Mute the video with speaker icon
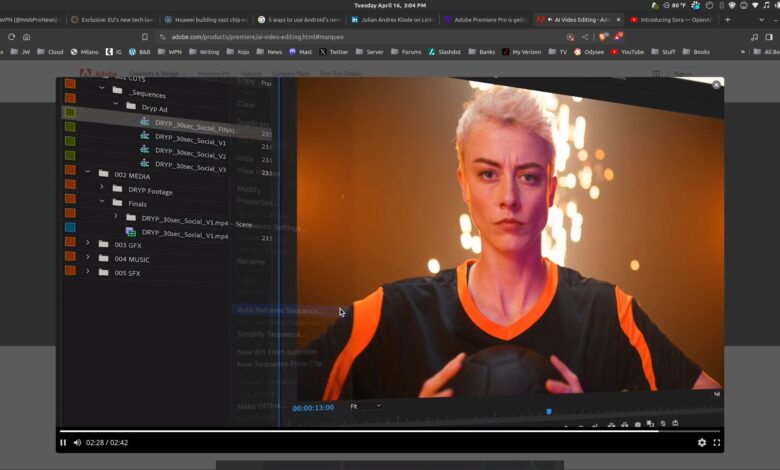780x470 pixels. [77, 443]
